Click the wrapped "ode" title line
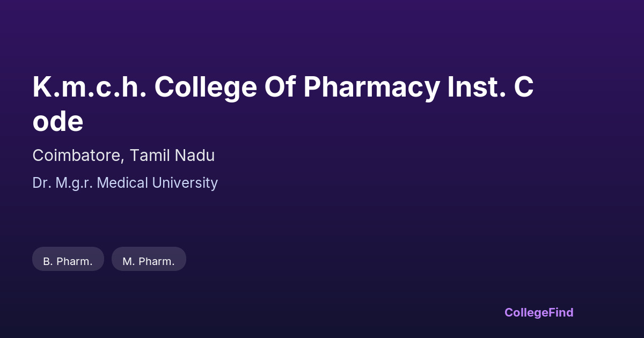Viewport: 644px width, 338px height. [58, 122]
